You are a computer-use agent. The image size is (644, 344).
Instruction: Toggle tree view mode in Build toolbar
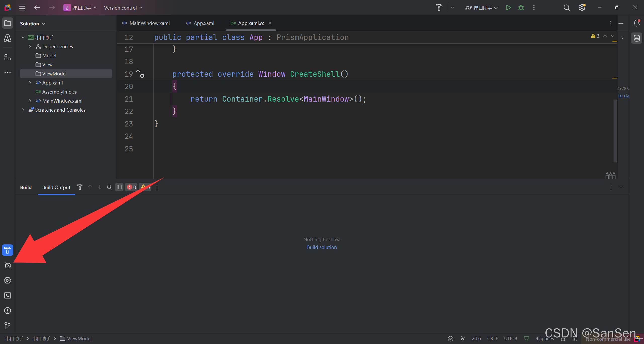[119, 187]
